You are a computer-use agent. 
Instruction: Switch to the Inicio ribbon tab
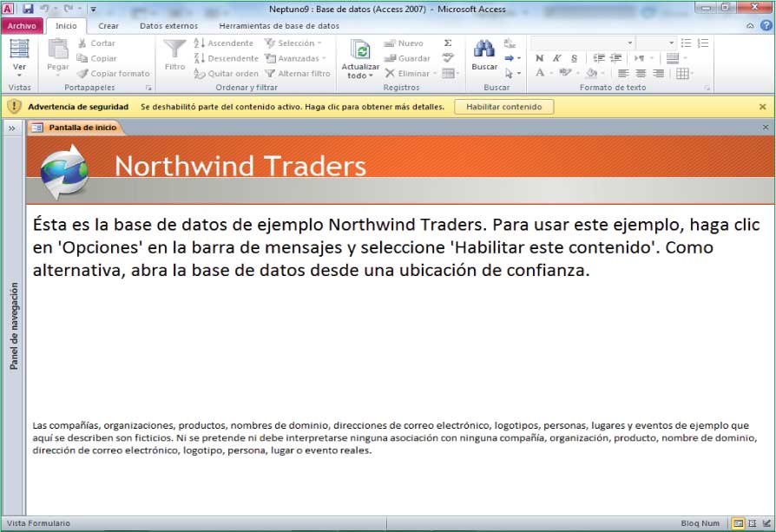[x=66, y=26]
